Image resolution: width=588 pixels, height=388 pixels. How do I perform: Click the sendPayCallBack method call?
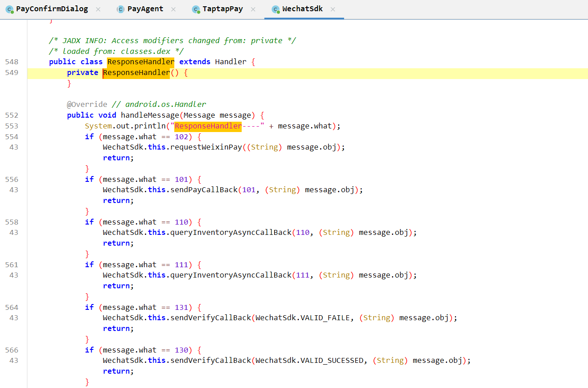(203, 190)
